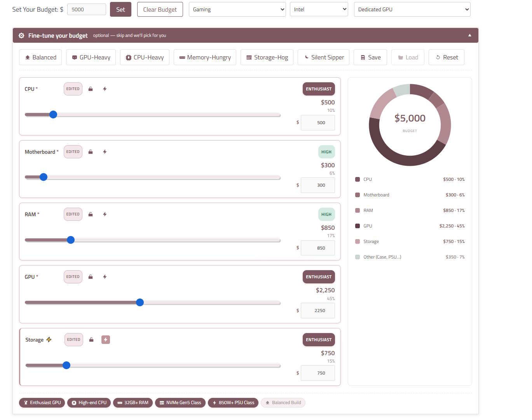Click the highlighted lightning button in Storage row
This screenshot has width=532, height=420.
106,340
